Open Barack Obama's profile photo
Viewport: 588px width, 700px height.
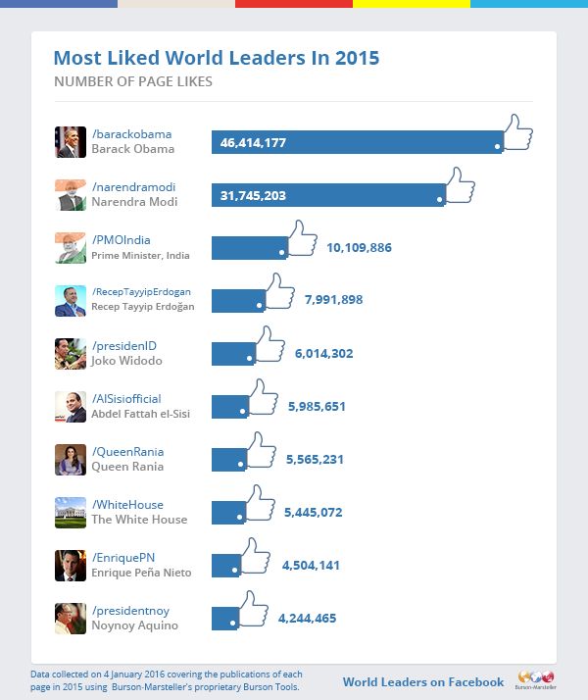pos(71,142)
